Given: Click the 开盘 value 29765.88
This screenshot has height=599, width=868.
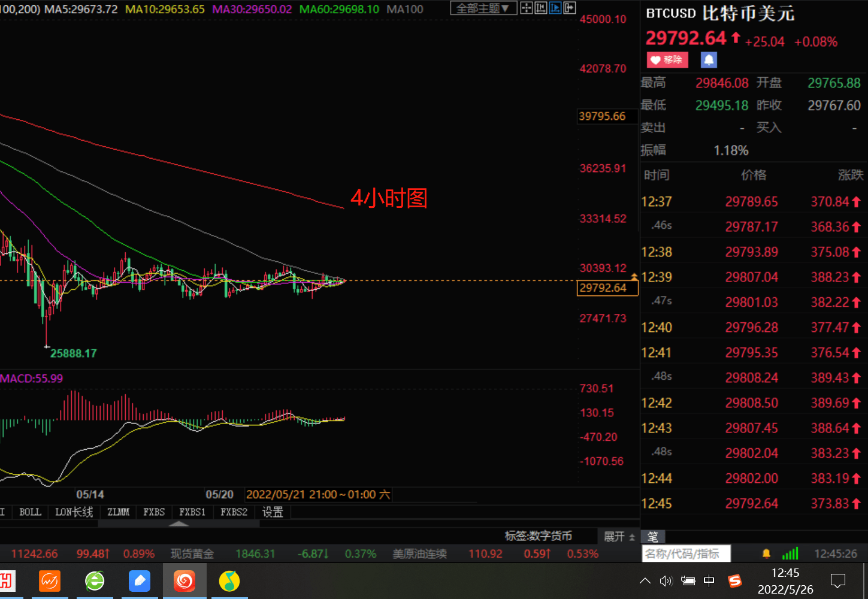Looking at the screenshot, I should pyautogui.click(x=834, y=83).
